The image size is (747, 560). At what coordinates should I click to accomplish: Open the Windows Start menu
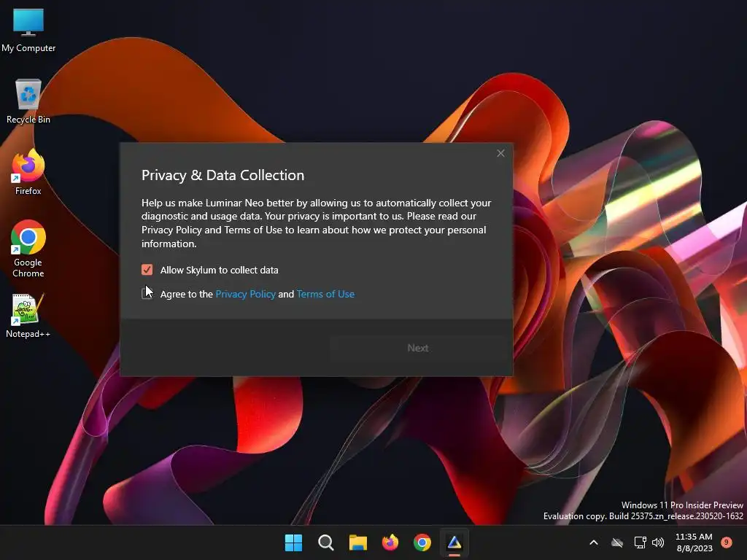[293, 542]
